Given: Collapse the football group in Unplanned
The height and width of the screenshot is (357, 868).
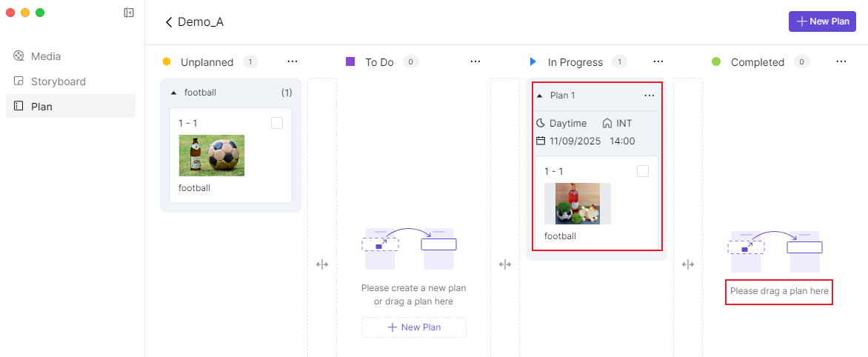Looking at the screenshot, I should [x=173, y=93].
